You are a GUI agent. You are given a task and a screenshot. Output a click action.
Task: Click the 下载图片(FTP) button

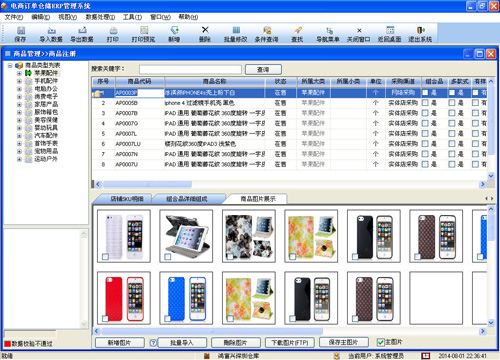click(x=290, y=343)
